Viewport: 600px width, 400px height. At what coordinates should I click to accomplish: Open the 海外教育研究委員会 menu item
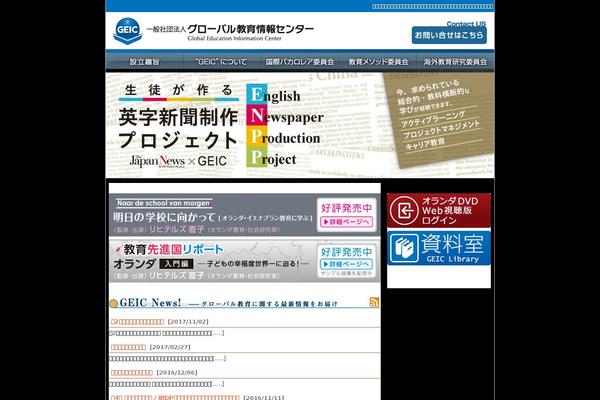pos(455,62)
